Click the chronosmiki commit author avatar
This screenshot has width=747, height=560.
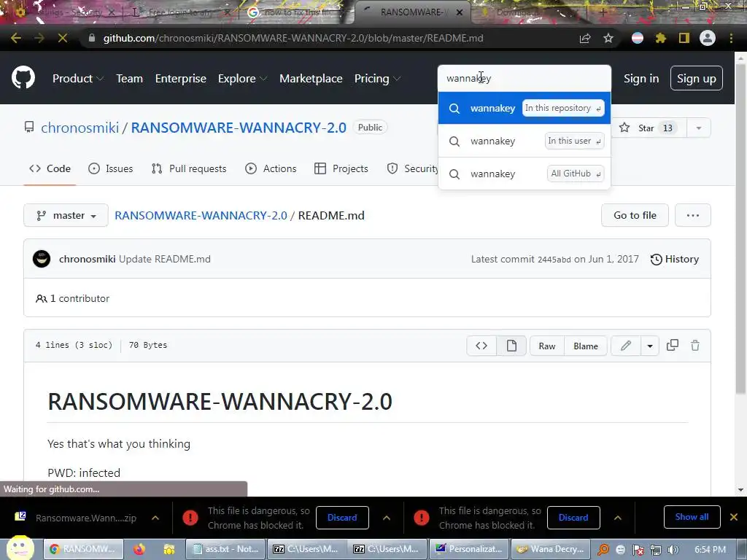click(42, 259)
